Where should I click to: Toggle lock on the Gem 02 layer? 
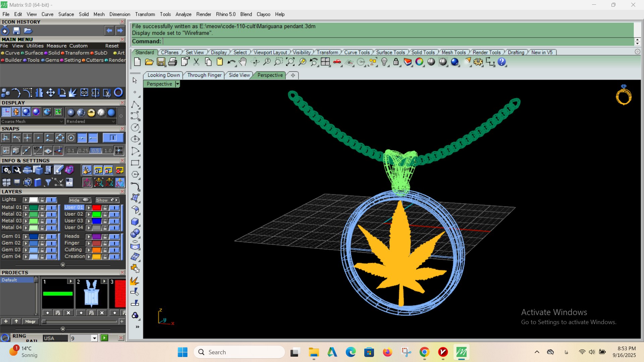[x=42, y=243]
